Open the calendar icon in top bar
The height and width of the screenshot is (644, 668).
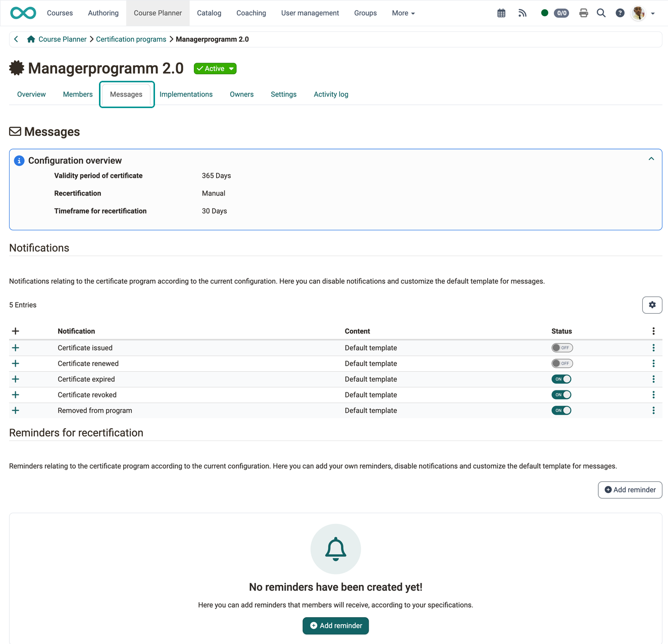tap(501, 13)
